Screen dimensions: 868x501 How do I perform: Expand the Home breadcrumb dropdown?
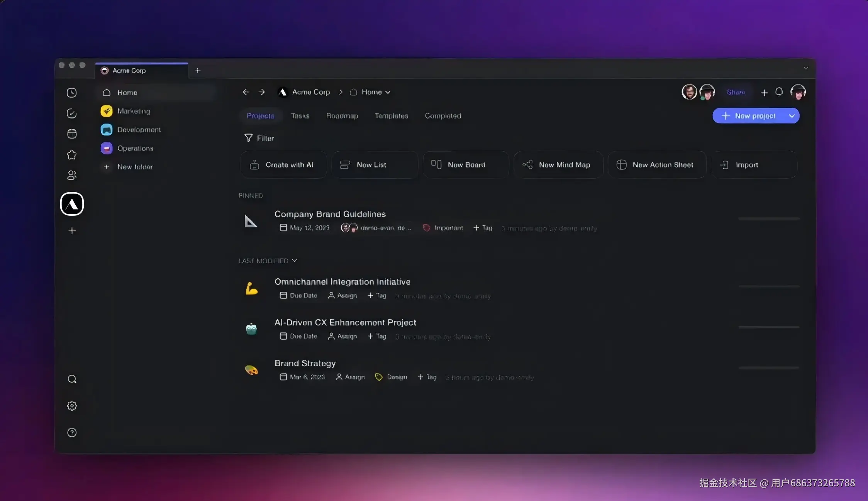(388, 92)
